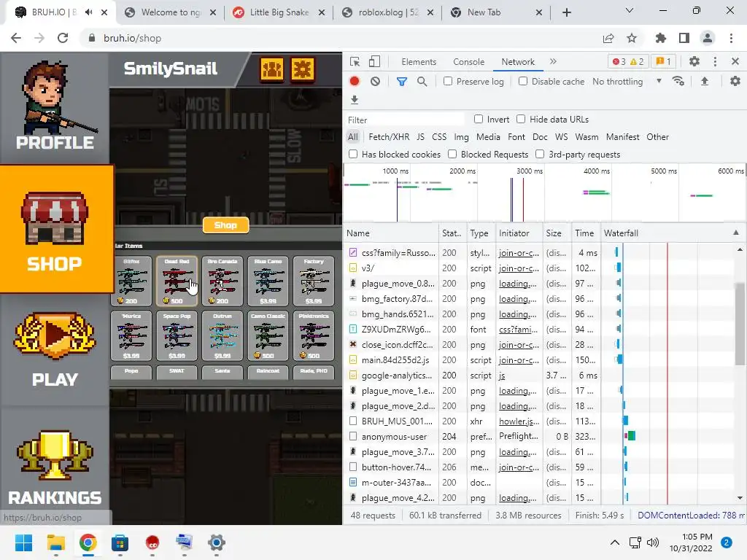Clear the network log
747x560 pixels.
[x=376, y=82]
